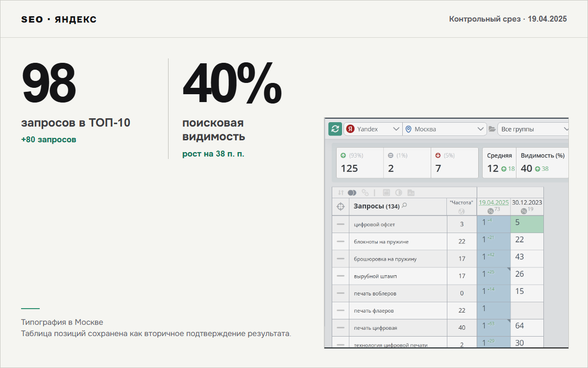
Task: Click query "технология цифровой печати"
Action: (391, 345)
